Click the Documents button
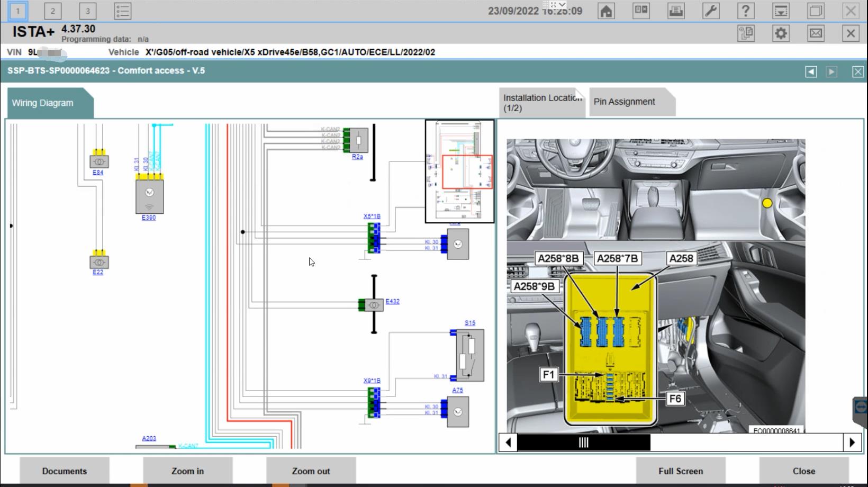 65,471
